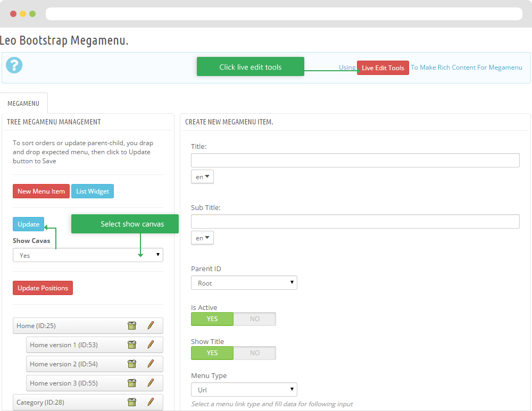
Task: Set Is Active to YES
Action: click(212, 319)
